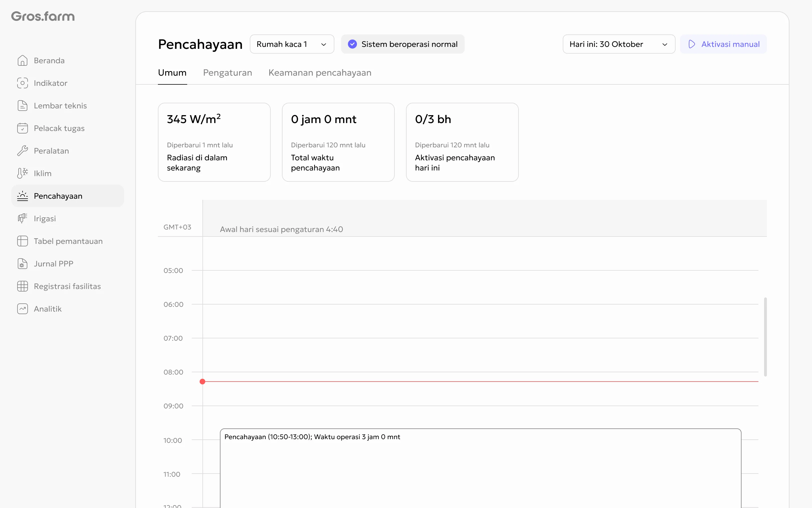Click 'Awal hari sesuai pengaturan 4:40' text

(281, 229)
